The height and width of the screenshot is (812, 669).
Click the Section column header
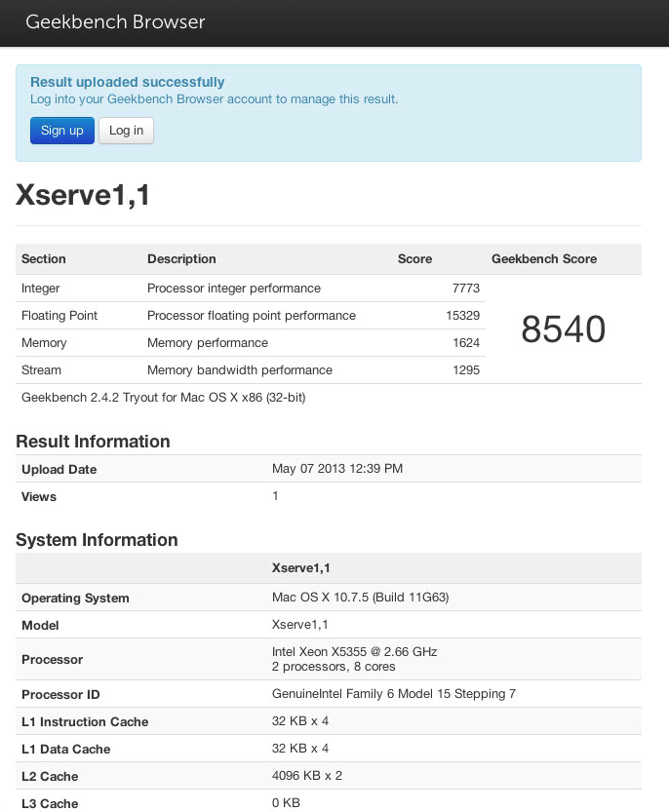pos(44,259)
